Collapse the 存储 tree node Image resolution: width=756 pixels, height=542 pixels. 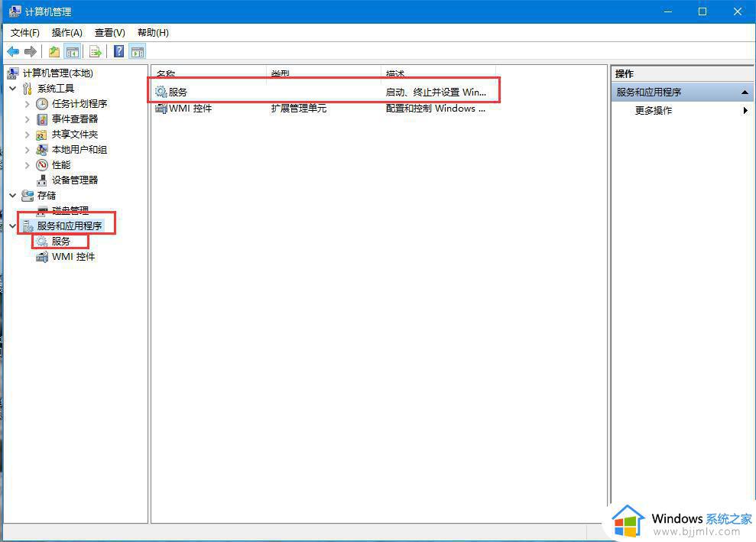click(x=13, y=196)
